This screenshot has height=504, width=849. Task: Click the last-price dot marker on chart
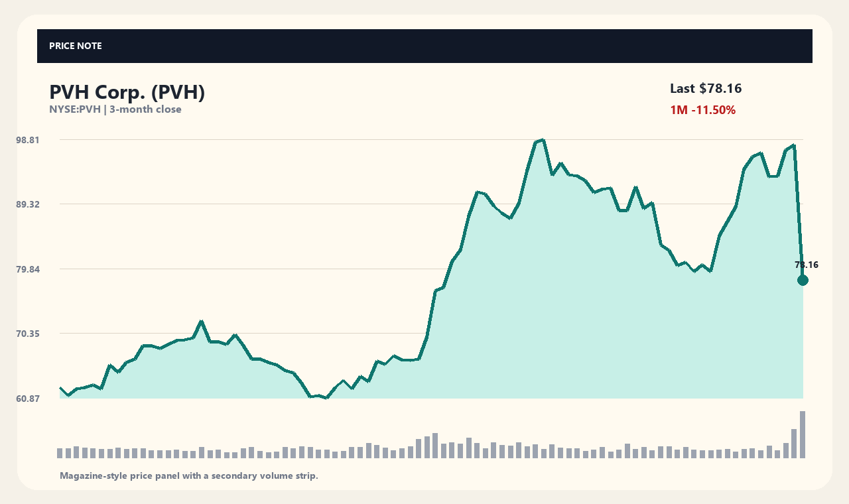[x=803, y=281]
